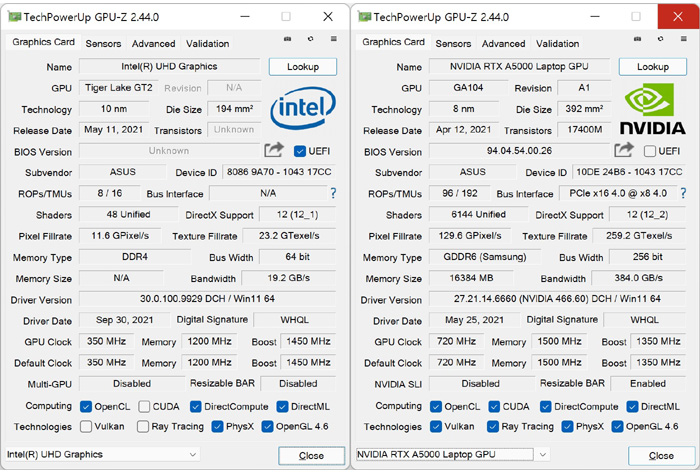Click Resizable BAR Enabled value in NVIDIA window
Screen dimensions: 700x475
point(648,384)
